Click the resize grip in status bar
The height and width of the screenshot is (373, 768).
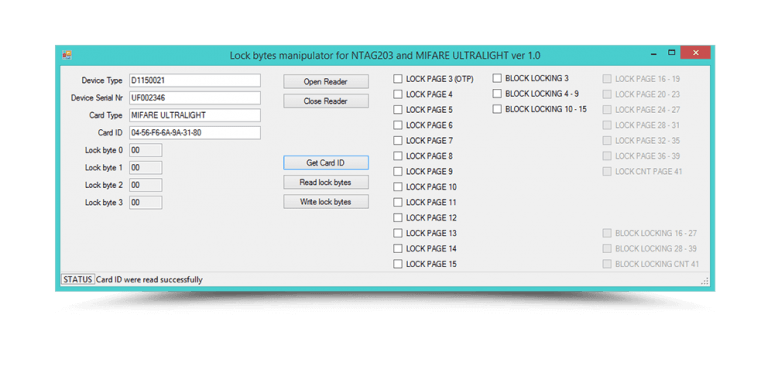click(705, 280)
